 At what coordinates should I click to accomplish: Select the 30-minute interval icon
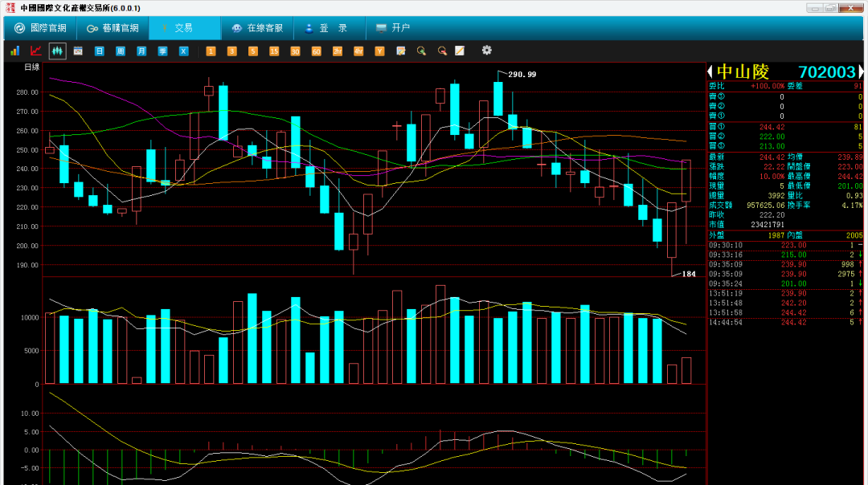pyautogui.click(x=294, y=51)
